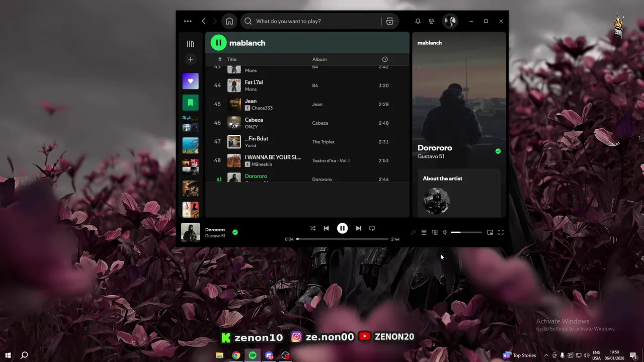The image size is (644, 362).
Task: Open Friend Activity icon
Action: (x=432, y=21)
